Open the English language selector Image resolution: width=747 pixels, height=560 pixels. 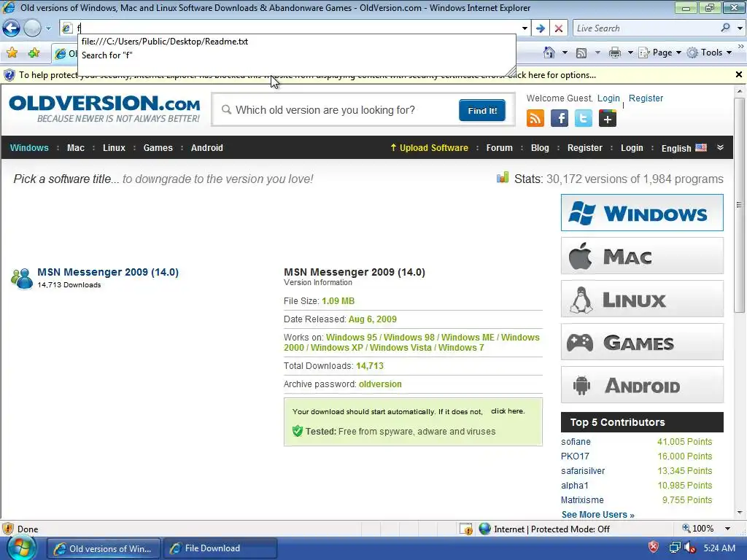point(684,148)
